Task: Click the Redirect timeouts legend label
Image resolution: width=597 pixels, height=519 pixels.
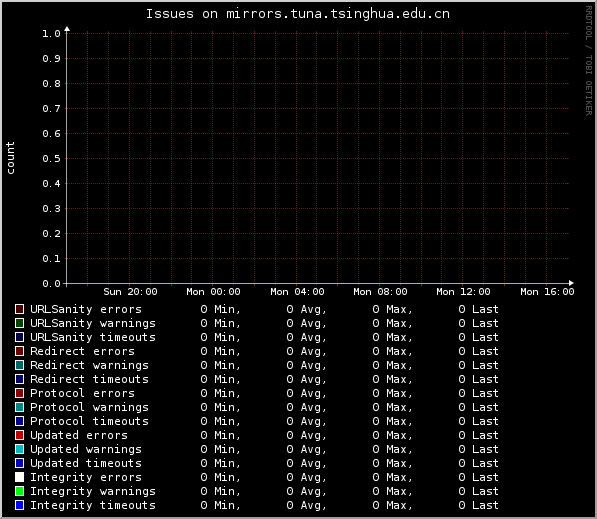Action: pyautogui.click(x=89, y=379)
